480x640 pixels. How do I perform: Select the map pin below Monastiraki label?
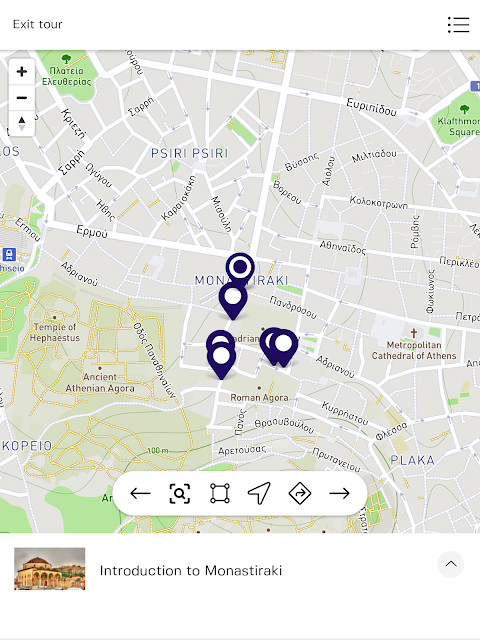coord(233,300)
